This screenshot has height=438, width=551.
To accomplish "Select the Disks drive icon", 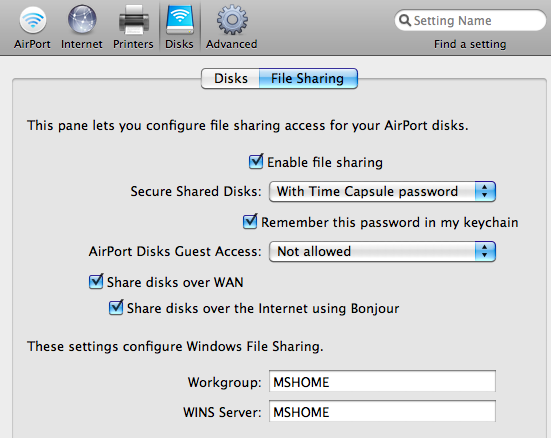I will tap(180, 20).
